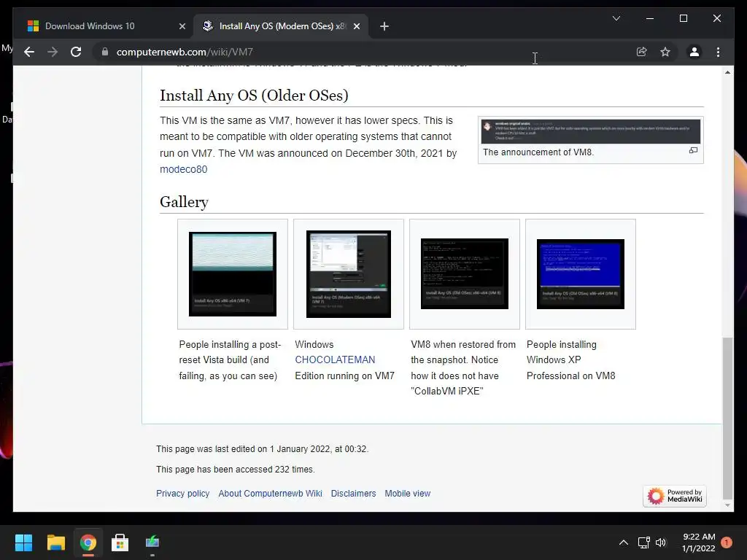Open the modeco80 user link
The width and height of the screenshot is (747, 560).
(x=183, y=169)
